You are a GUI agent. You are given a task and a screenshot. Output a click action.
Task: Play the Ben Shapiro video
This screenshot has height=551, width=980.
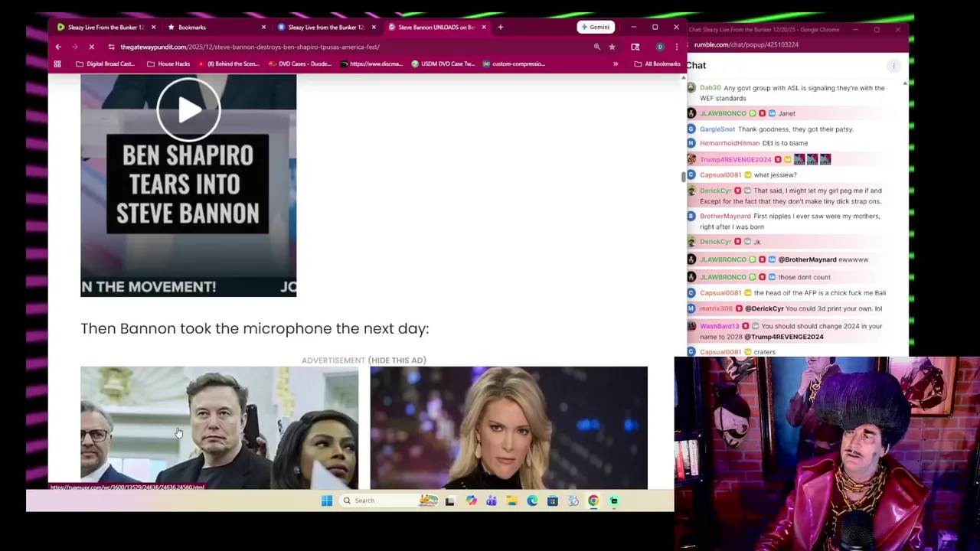click(188, 109)
